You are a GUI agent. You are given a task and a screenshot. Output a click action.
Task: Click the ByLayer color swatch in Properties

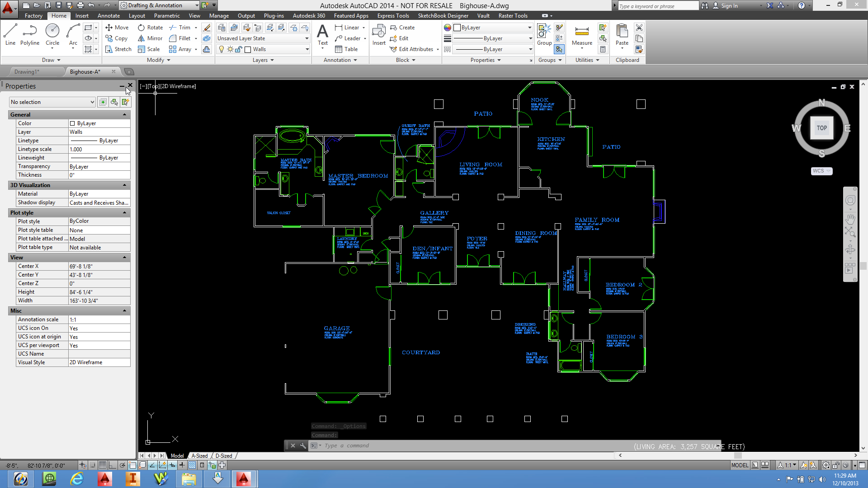point(72,123)
